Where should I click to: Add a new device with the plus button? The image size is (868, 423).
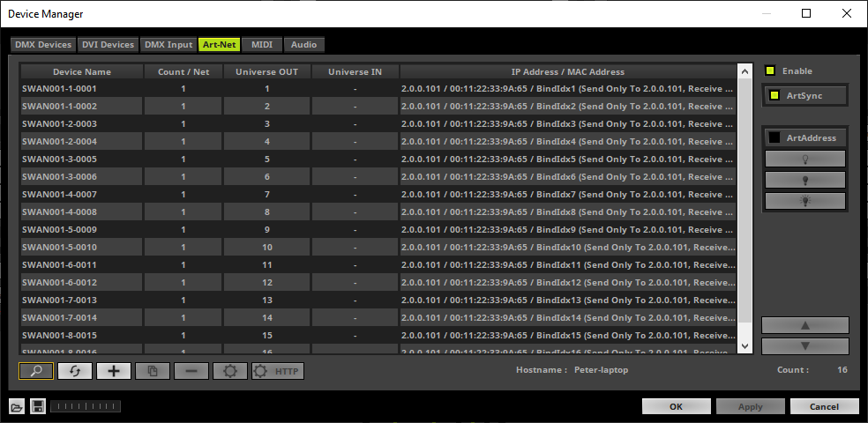click(114, 371)
